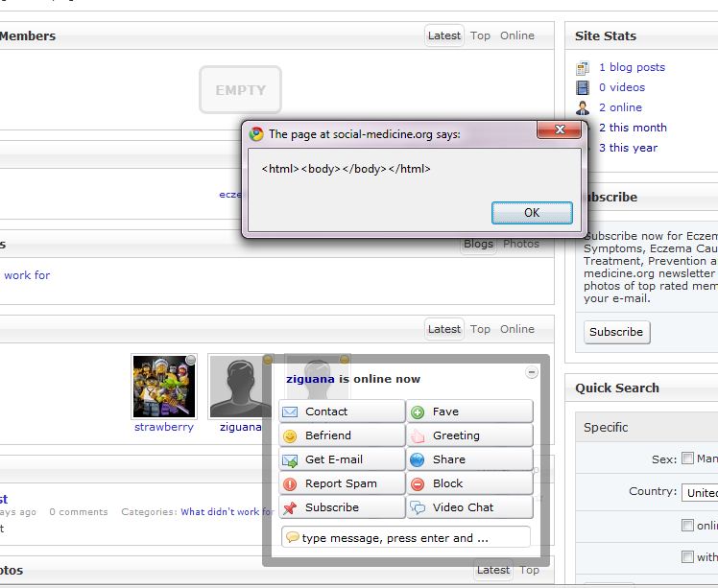This screenshot has width=718, height=588.
Task: Click the Share globe icon
Action: 418,459
